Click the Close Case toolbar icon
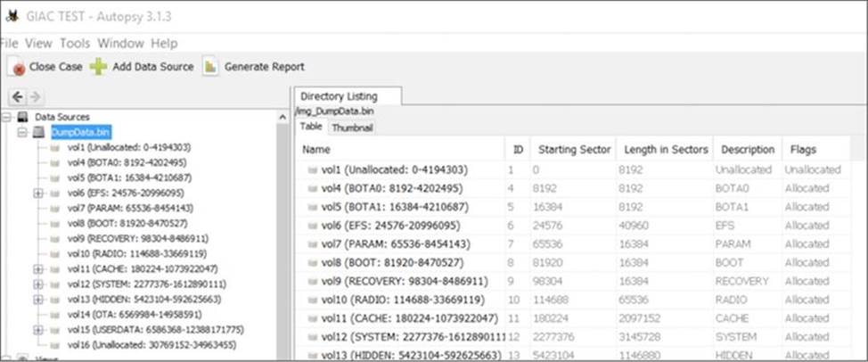Image resolution: width=868 pixels, height=362 pixels. [x=16, y=67]
